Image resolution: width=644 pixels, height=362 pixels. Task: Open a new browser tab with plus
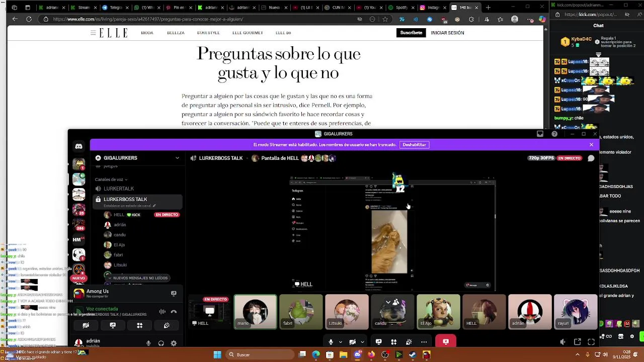[488, 8]
